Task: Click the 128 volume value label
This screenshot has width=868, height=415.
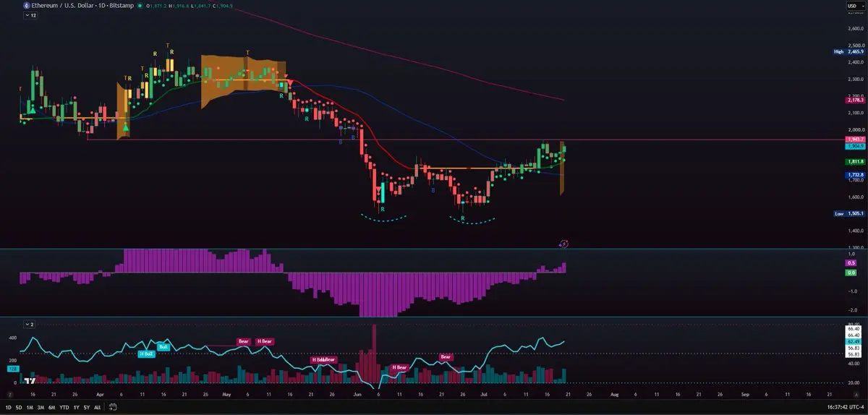Action: (x=12, y=369)
